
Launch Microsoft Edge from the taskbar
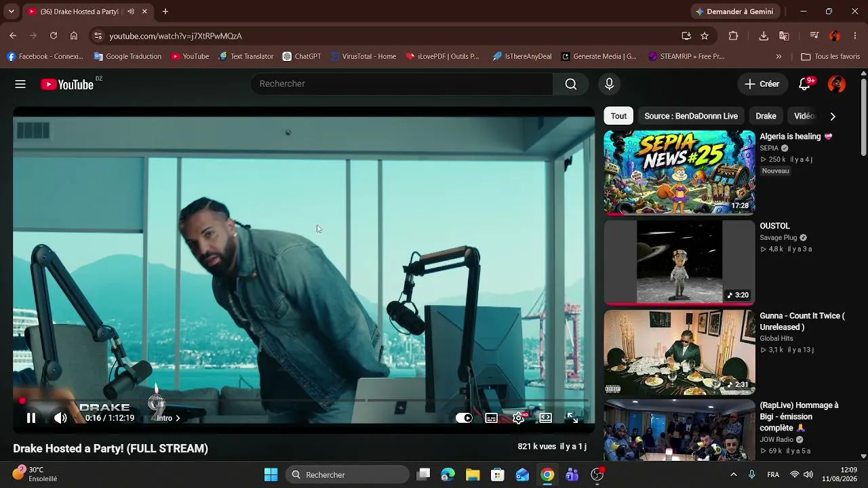448,474
